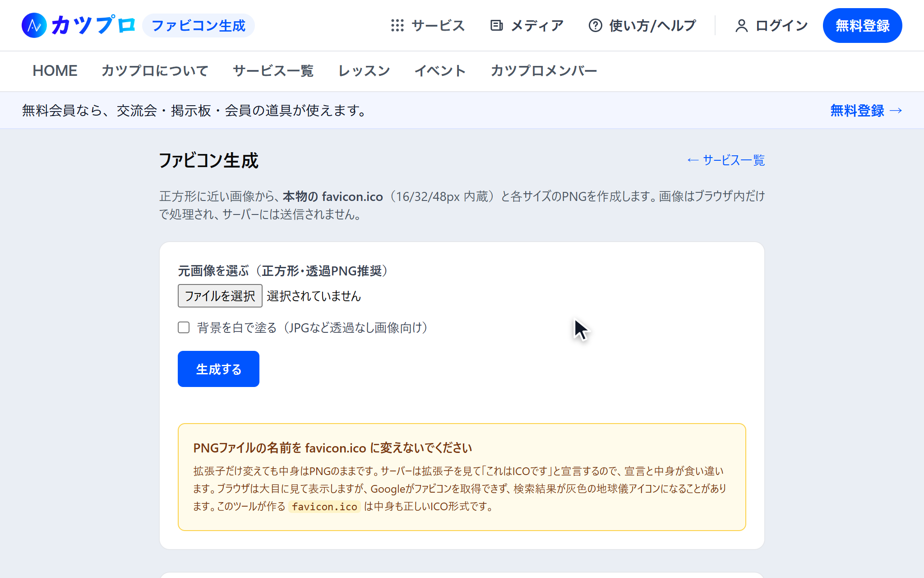Click the blue 生成する button
Screen dimensions: 924x578
(218, 369)
